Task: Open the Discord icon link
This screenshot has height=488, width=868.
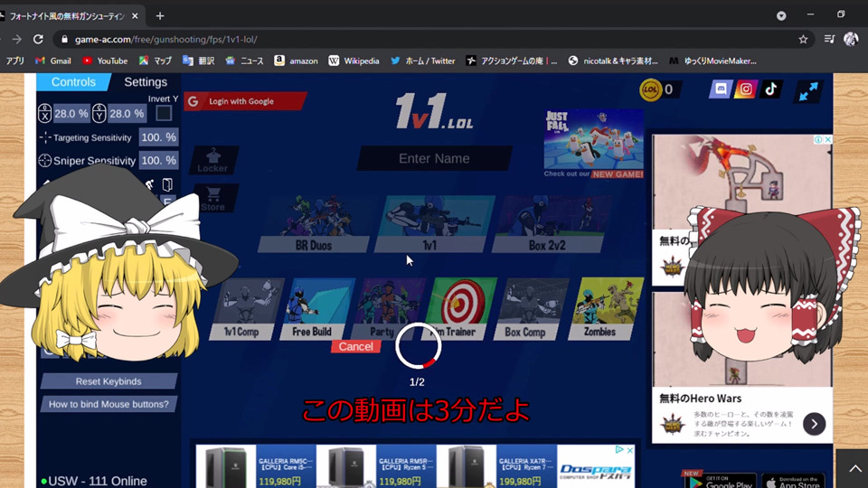Action: (x=721, y=89)
